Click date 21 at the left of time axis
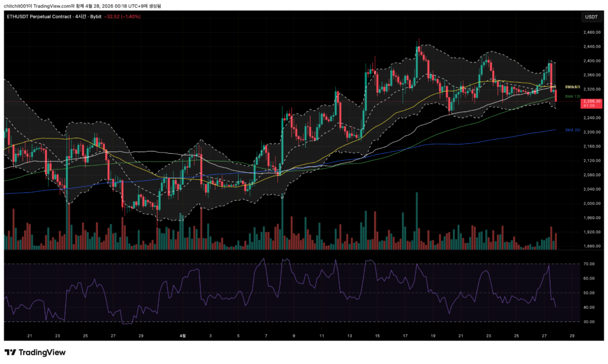The width and height of the screenshot is (608, 364). pos(30,335)
